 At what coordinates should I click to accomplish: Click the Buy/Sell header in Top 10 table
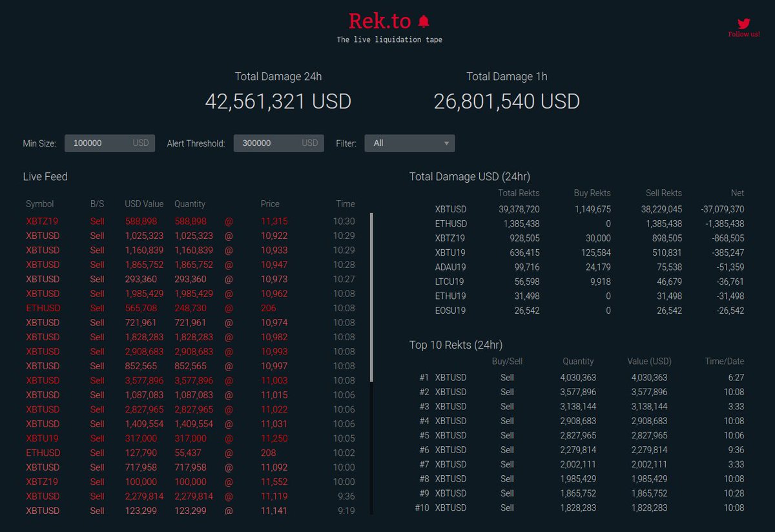[x=508, y=361]
